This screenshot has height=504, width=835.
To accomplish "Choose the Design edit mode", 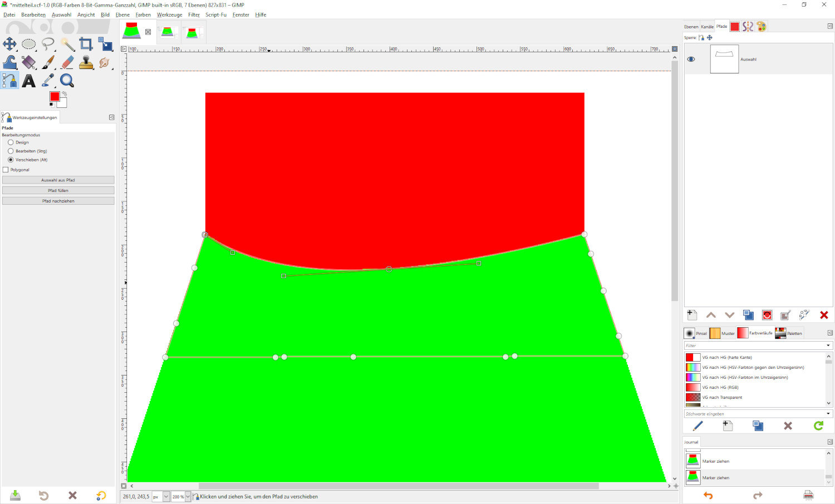I will (11, 142).
